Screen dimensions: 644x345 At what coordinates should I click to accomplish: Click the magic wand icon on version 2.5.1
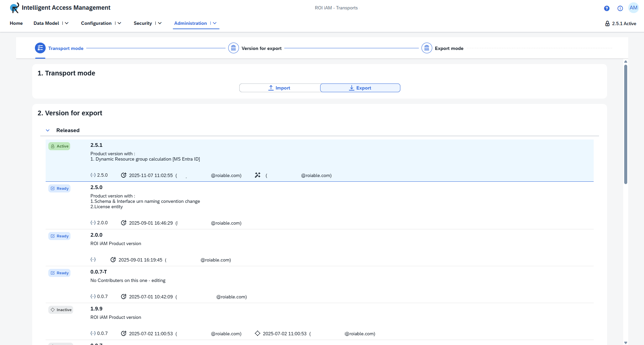(257, 175)
